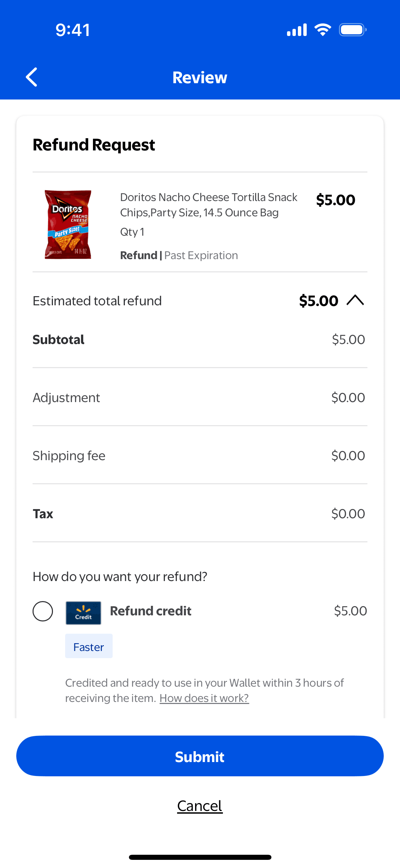Image resolution: width=400 pixels, height=868 pixels.
Task: Tap the battery status icon
Action: pyautogui.click(x=353, y=30)
